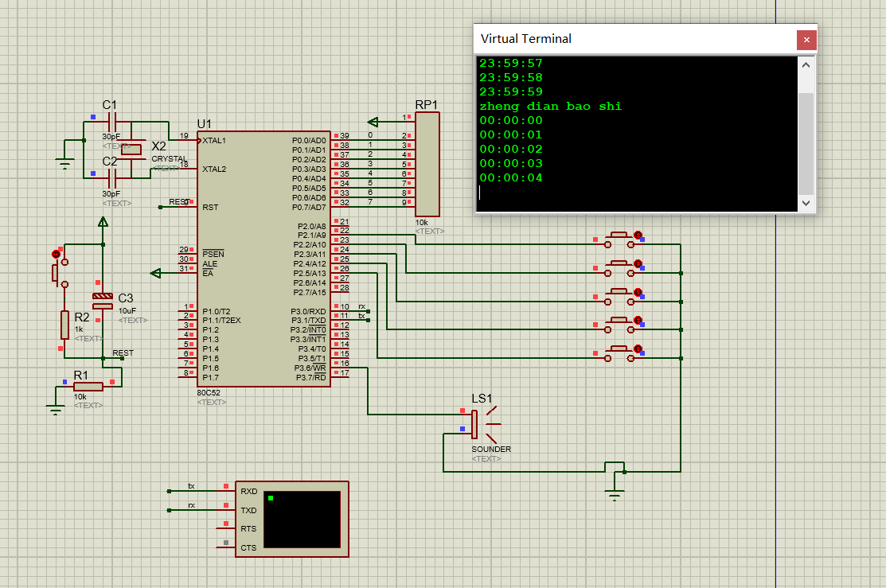Viewport: 886px width, 588px height.
Task: Click the Virtual Terminal scroll up arrow
Action: pyautogui.click(x=806, y=65)
